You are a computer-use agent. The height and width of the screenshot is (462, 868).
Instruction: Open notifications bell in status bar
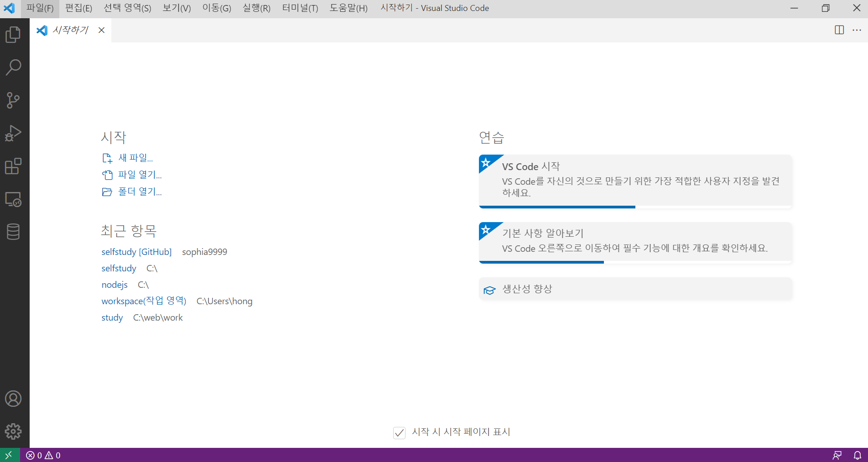[x=858, y=455]
